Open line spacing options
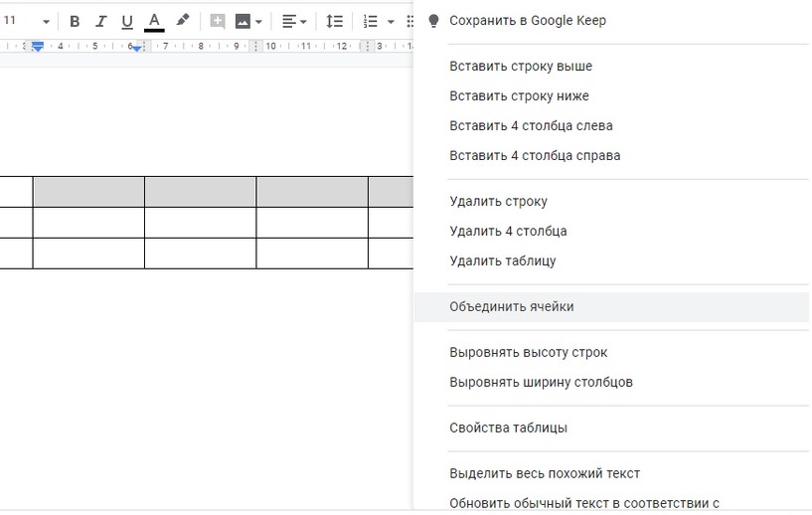The width and height of the screenshot is (812, 515). point(335,21)
